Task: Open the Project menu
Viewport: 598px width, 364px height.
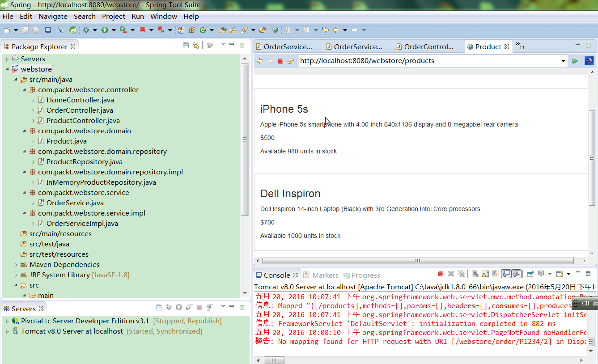Action: click(x=114, y=16)
